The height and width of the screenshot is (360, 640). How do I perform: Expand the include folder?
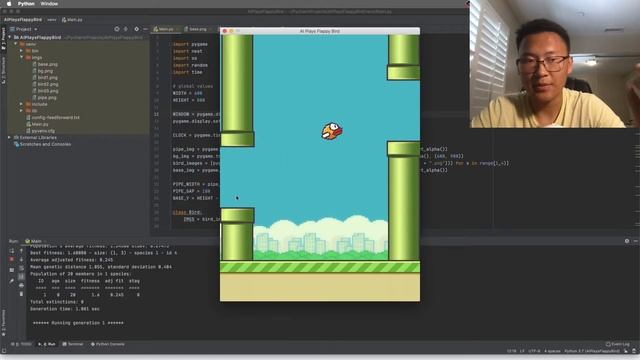(x=21, y=104)
